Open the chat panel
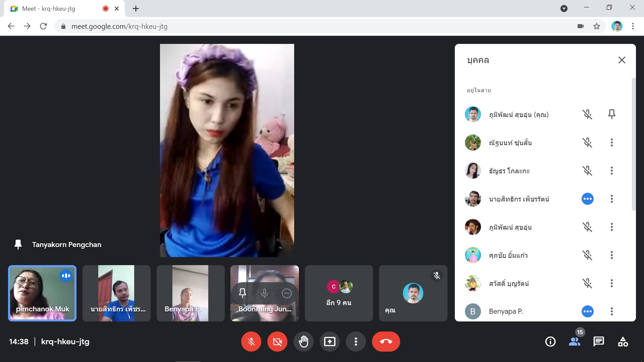 (598, 342)
